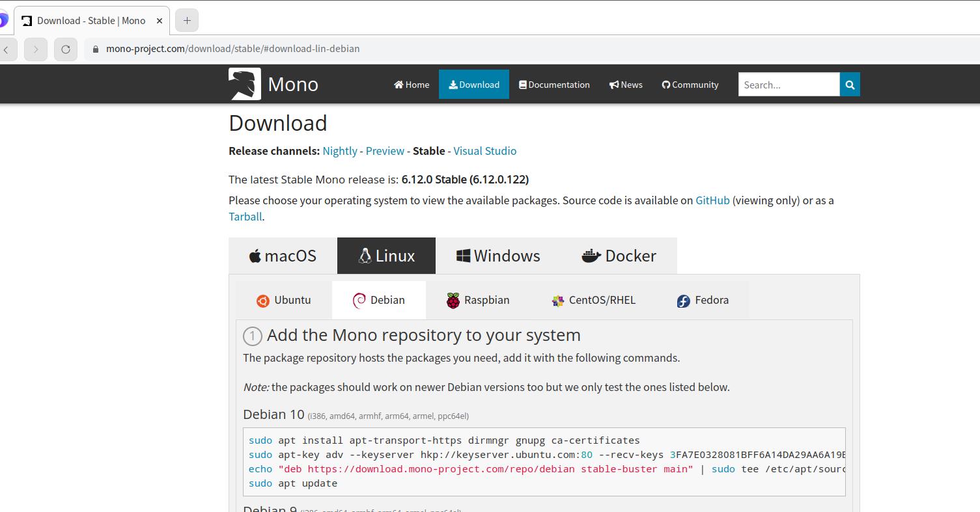
Task: Click the browser profile icon at top-left corner
Action: [x=3, y=20]
